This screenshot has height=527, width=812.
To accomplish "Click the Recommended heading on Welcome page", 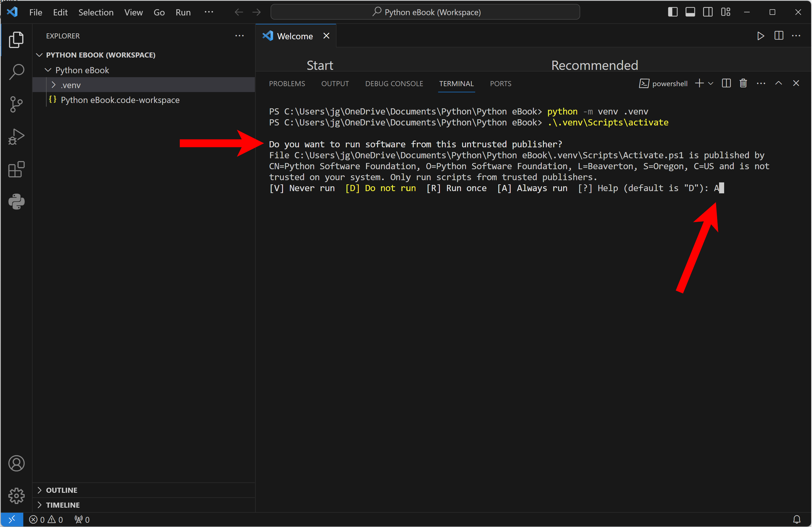I will tap(595, 65).
